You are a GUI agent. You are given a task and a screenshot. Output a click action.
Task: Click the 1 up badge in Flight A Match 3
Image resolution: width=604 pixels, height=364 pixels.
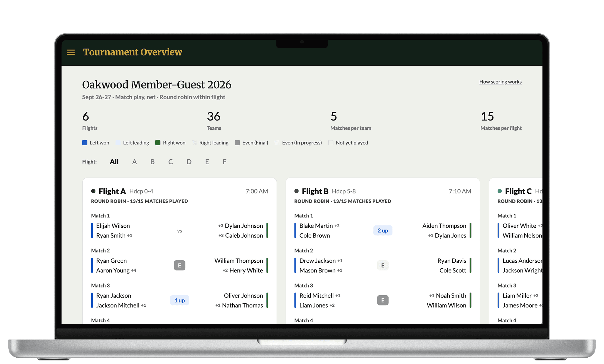180,300
